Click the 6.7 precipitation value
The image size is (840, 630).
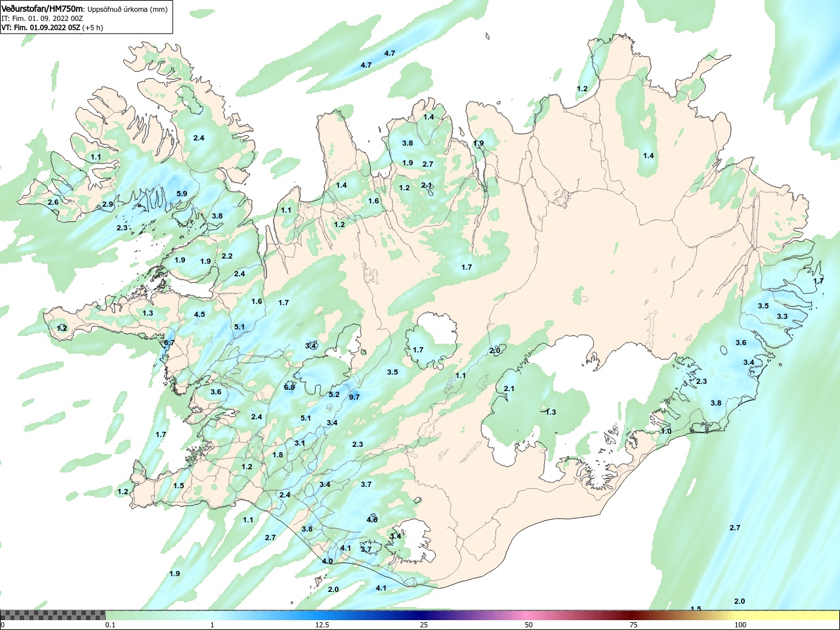click(x=169, y=343)
